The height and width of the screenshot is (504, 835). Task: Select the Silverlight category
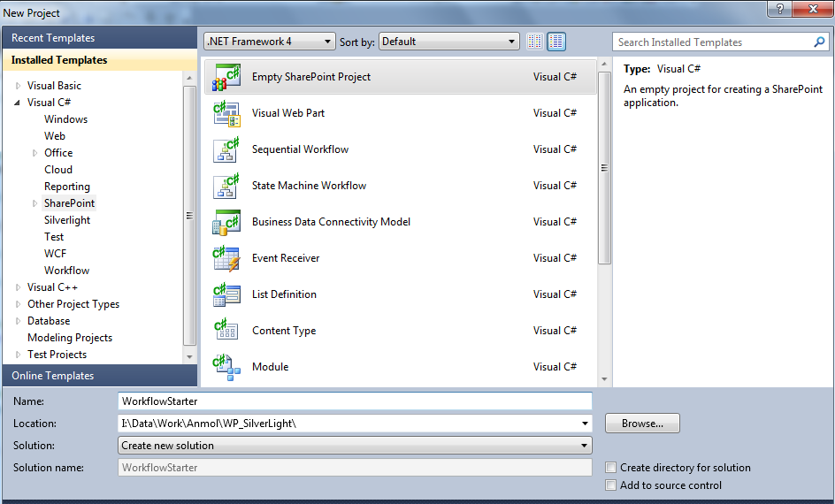click(x=67, y=220)
